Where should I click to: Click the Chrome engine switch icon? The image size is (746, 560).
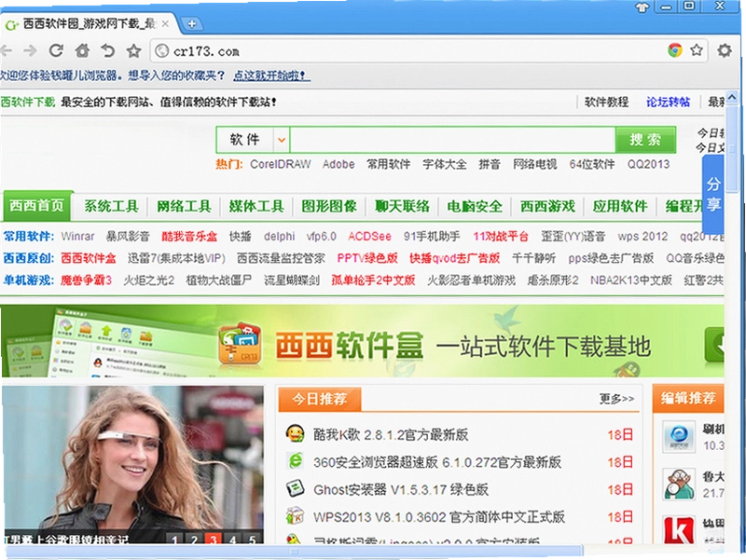coord(674,50)
